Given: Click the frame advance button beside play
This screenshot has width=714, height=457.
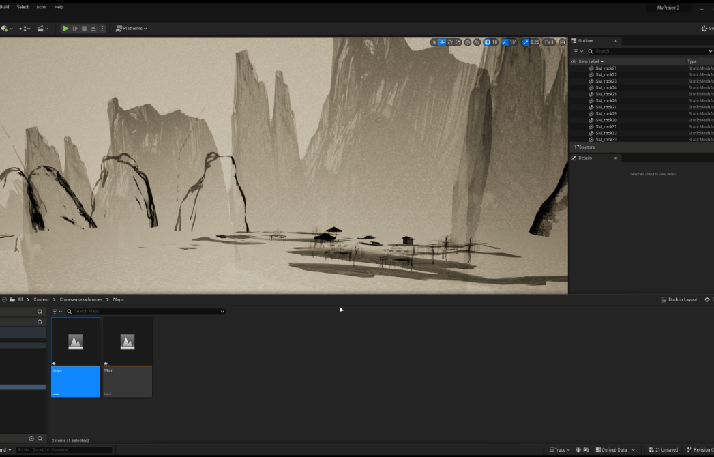Looking at the screenshot, I should 75,28.
